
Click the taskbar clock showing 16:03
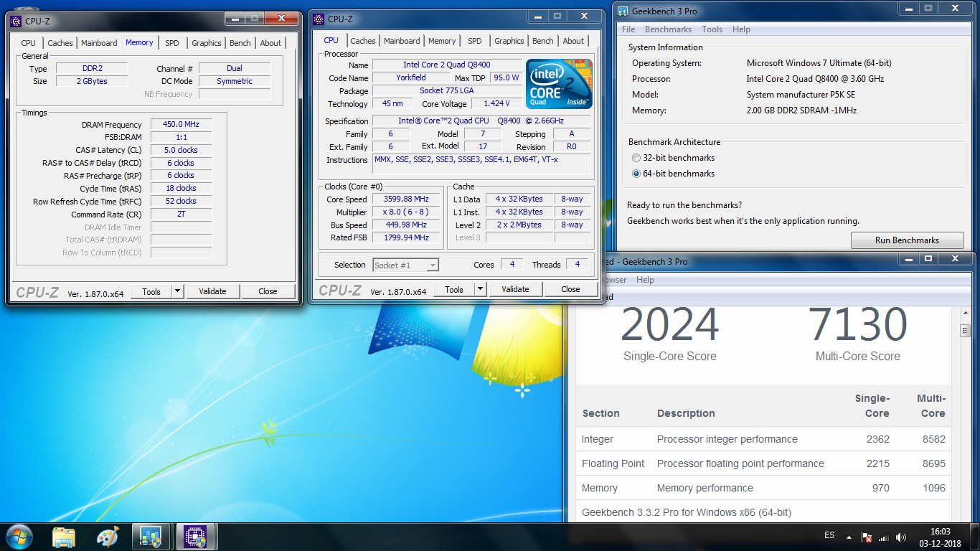[940, 537]
